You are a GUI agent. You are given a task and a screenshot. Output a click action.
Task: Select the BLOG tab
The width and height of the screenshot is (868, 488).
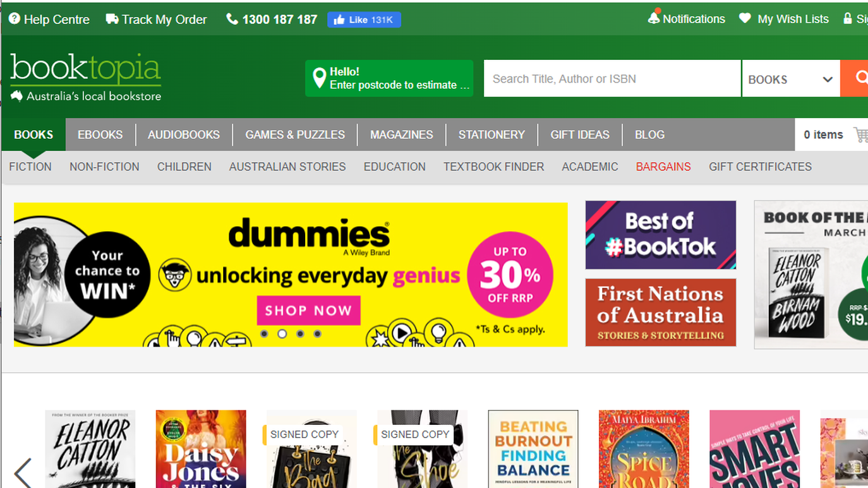(649, 134)
